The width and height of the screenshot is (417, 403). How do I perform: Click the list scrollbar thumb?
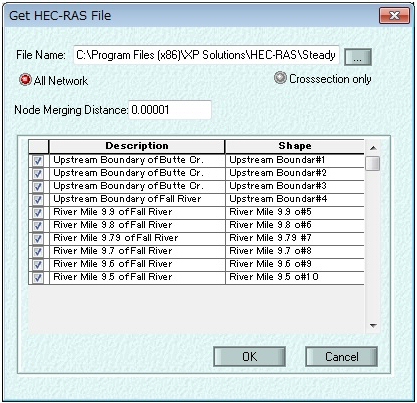point(373,163)
